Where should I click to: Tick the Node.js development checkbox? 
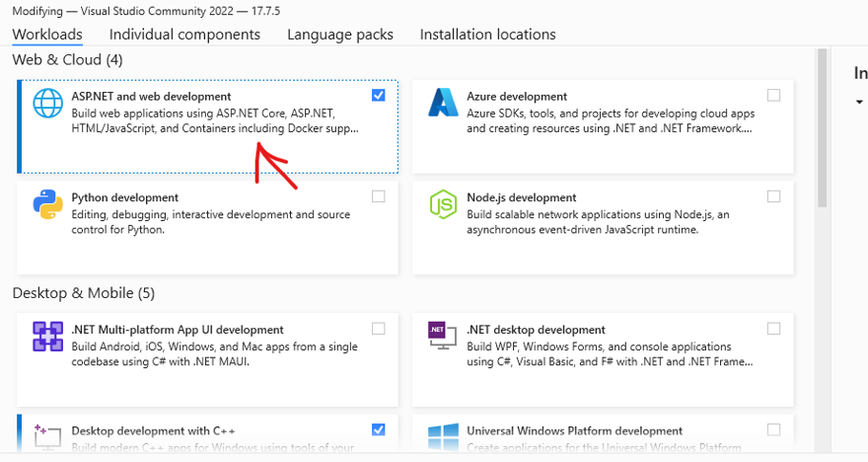point(774,196)
